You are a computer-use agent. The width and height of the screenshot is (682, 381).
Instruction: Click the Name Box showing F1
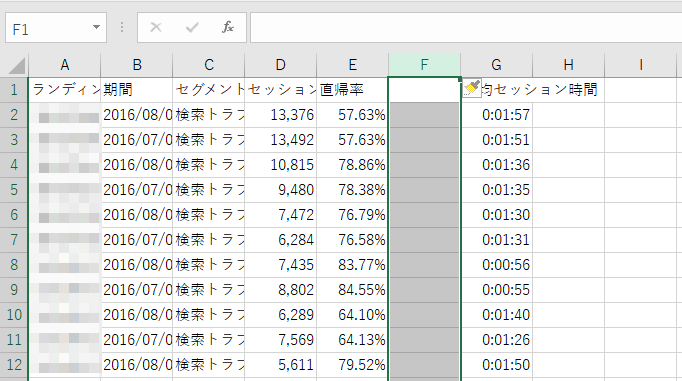tap(56, 28)
